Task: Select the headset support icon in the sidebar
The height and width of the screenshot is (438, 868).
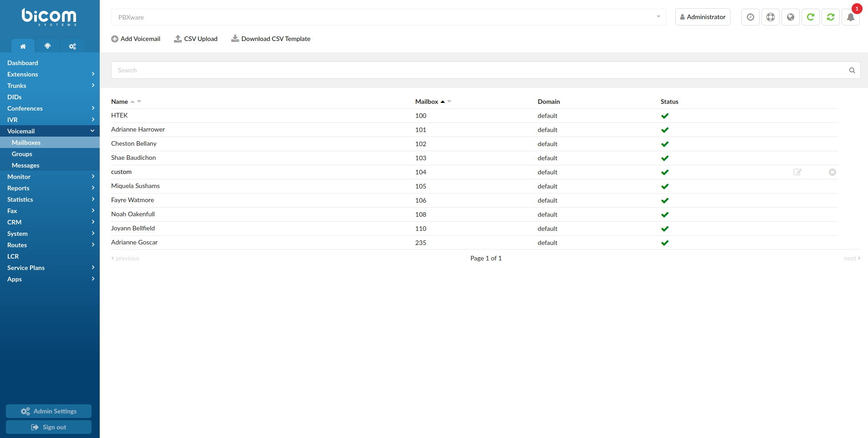Action: [x=47, y=46]
